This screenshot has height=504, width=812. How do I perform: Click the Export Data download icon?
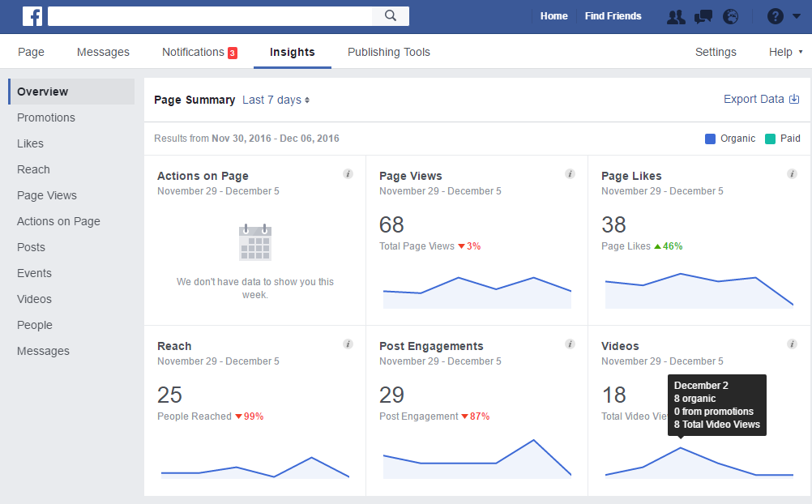pyautogui.click(x=794, y=99)
